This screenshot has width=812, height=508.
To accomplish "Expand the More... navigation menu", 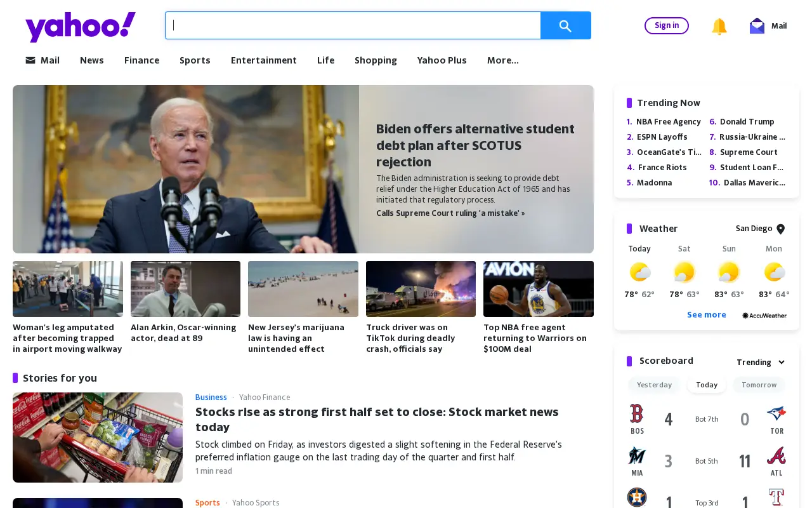I will (x=503, y=60).
